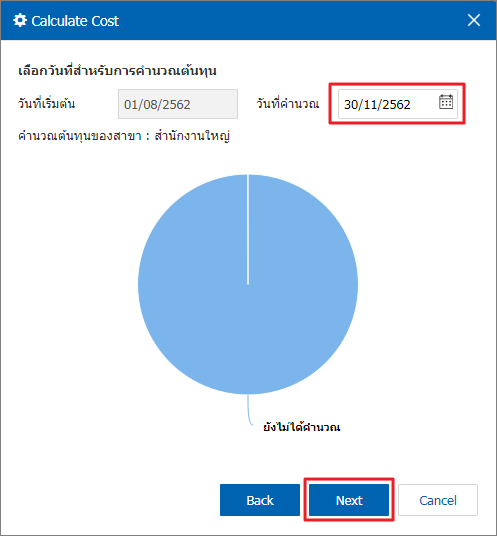The width and height of the screenshot is (497, 536).
Task: Close the Calculate Cost dialog
Action: click(474, 20)
